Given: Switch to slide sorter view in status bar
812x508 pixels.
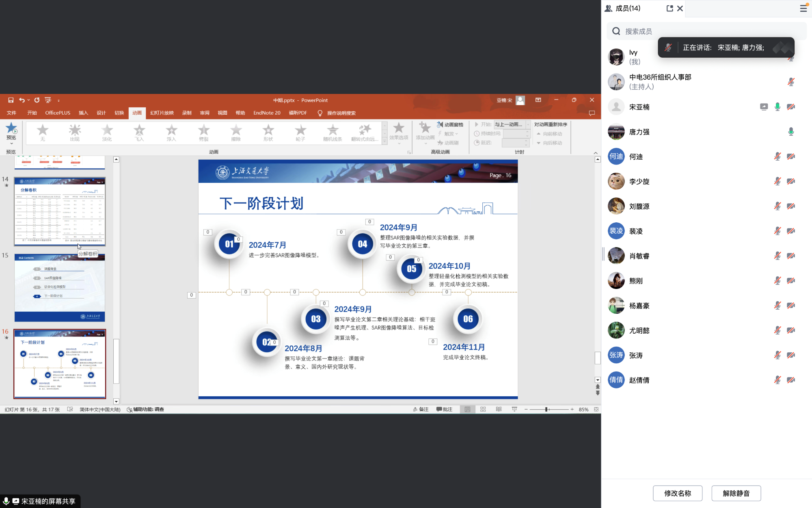Looking at the screenshot, I should point(483,409).
